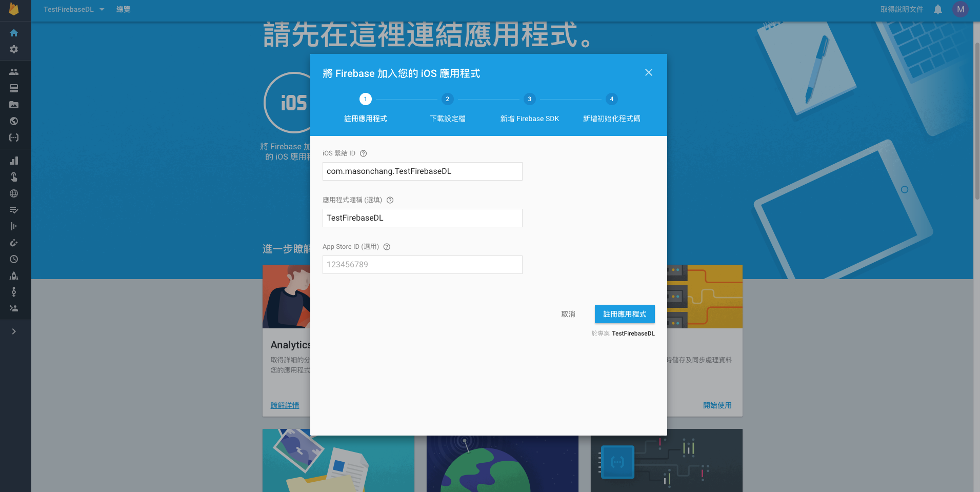The image size is (980, 492).
Task: Click the clock icon in sidebar
Action: [x=14, y=259]
